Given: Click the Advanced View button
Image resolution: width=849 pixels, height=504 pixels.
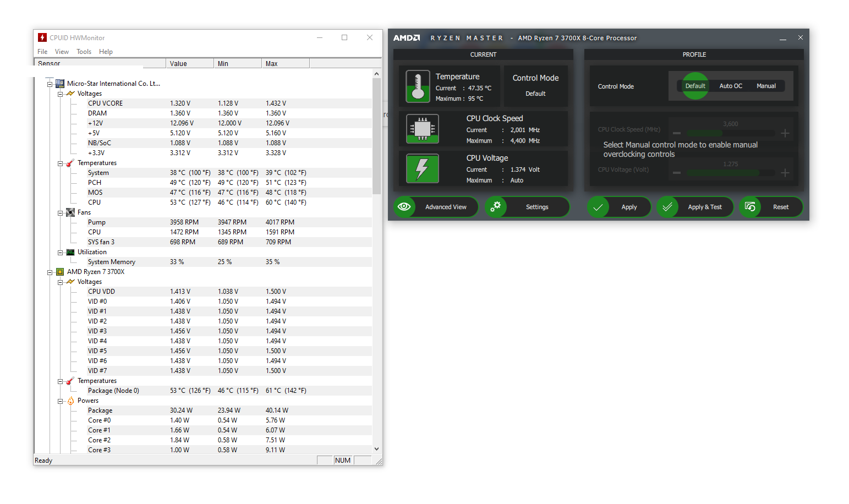Looking at the screenshot, I should click(x=436, y=207).
